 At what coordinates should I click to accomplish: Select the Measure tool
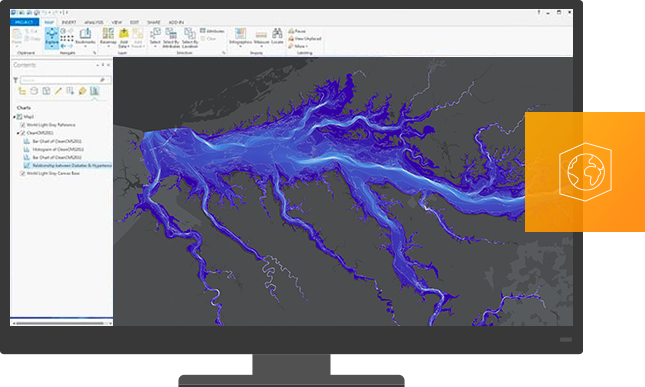(261, 36)
